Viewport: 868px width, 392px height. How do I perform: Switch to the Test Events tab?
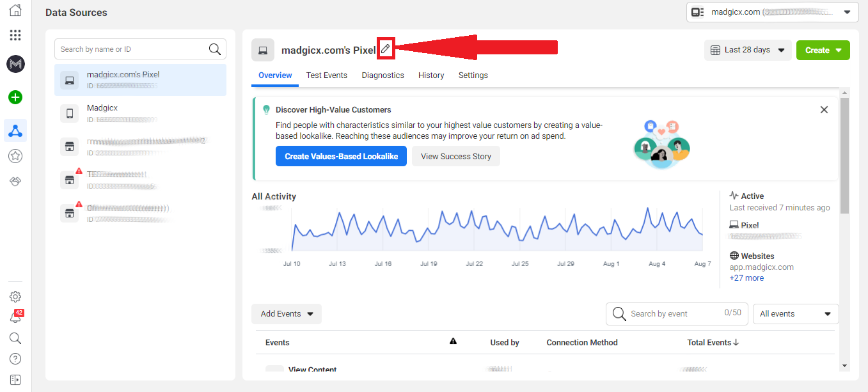tap(327, 75)
